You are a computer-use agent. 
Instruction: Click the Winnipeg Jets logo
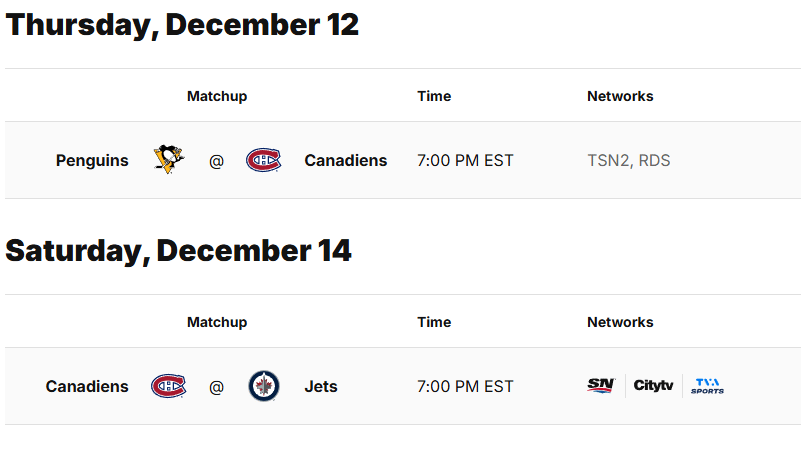coord(264,386)
